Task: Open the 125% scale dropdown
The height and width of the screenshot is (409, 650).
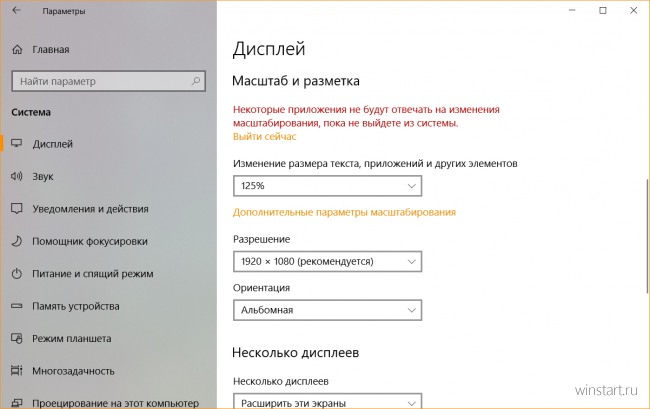Action: pyautogui.click(x=327, y=186)
